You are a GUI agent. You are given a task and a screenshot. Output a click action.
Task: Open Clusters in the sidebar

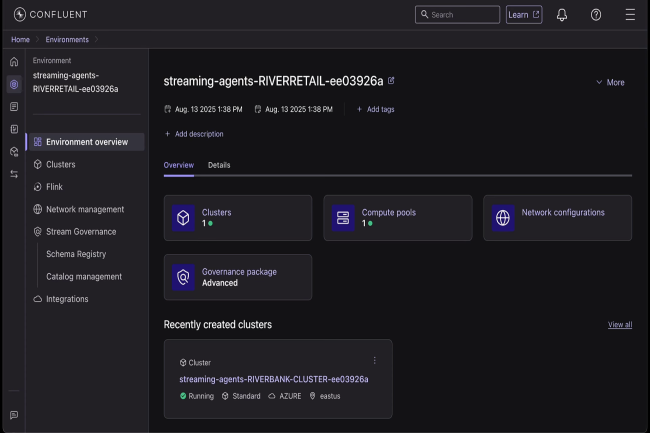(61, 164)
